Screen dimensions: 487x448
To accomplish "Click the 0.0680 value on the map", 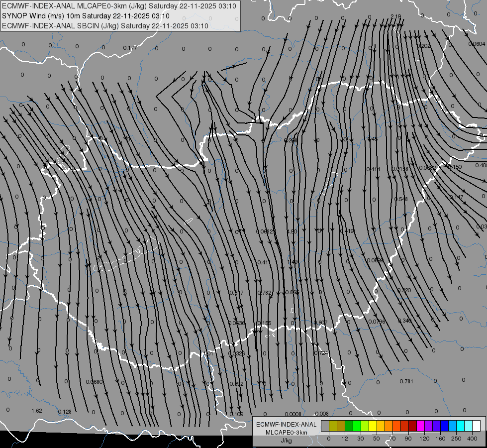I will click(x=94, y=382).
